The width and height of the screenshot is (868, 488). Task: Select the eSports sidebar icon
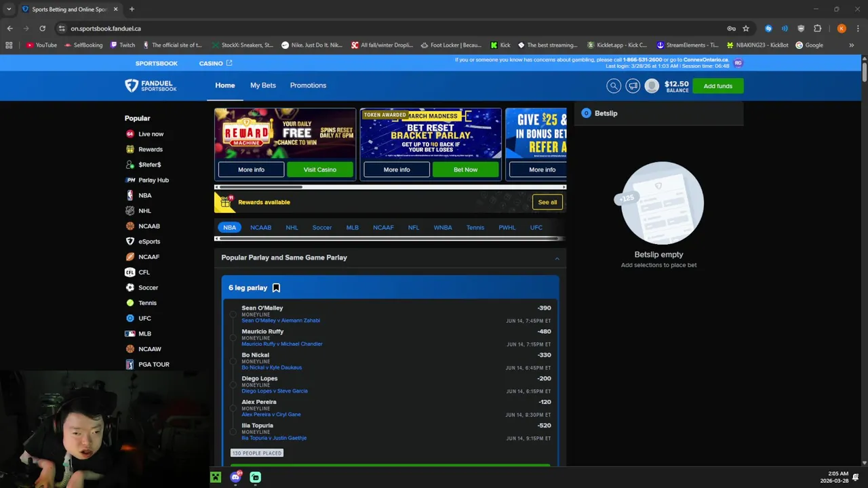point(130,241)
